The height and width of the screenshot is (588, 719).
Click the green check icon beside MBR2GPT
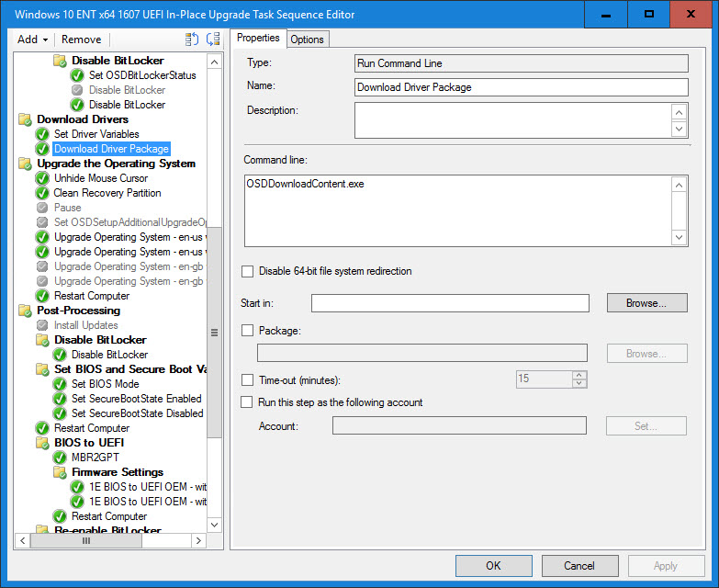click(x=60, y=458)
